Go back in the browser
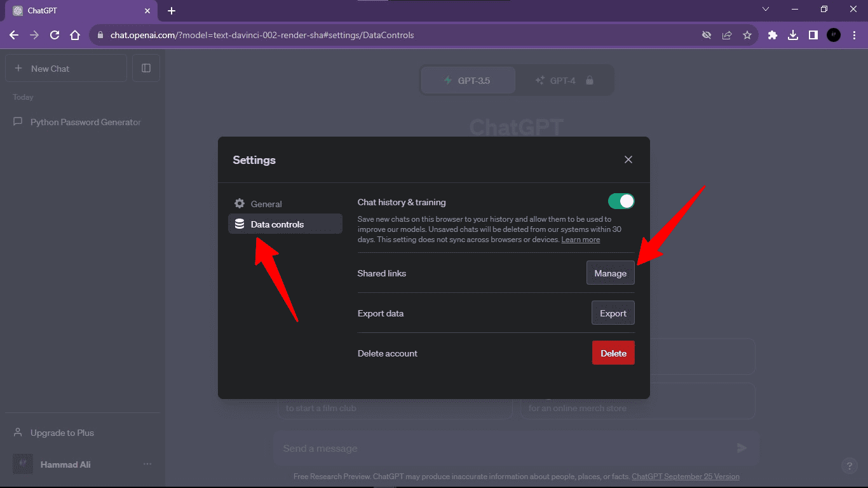This screenshot has height=488, width=868. tap(14, 35)
